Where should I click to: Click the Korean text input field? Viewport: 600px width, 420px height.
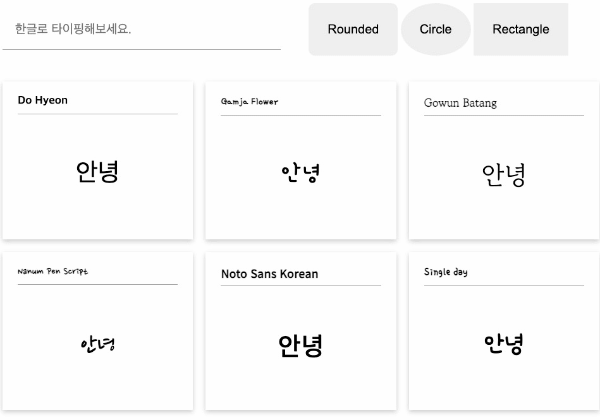point(142,29)
